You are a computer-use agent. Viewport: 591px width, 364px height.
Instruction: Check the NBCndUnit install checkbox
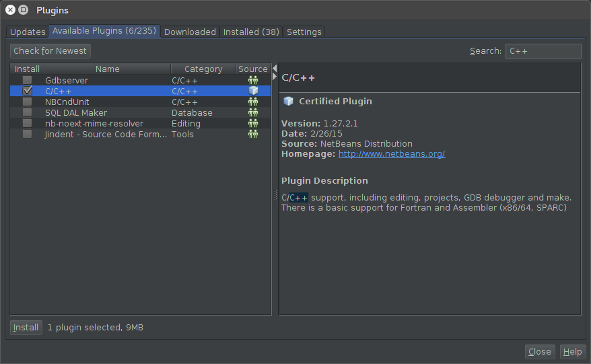tap(27, 102)
